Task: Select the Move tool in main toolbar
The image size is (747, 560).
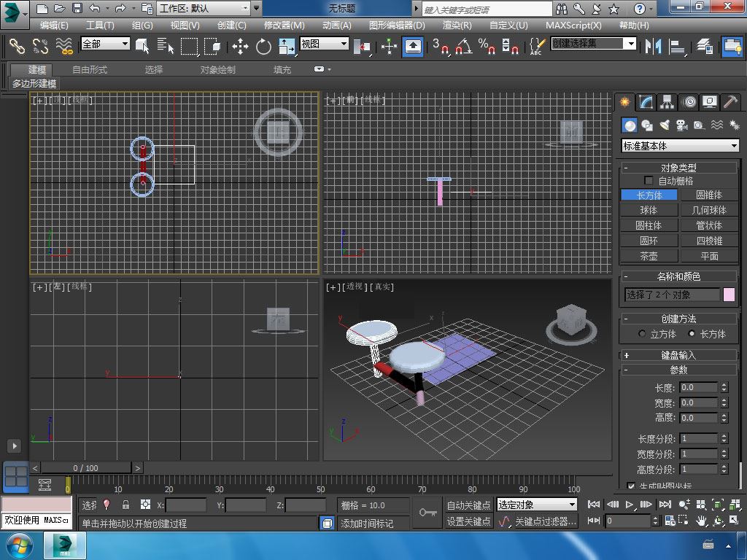Action: [x=240, y=47]
